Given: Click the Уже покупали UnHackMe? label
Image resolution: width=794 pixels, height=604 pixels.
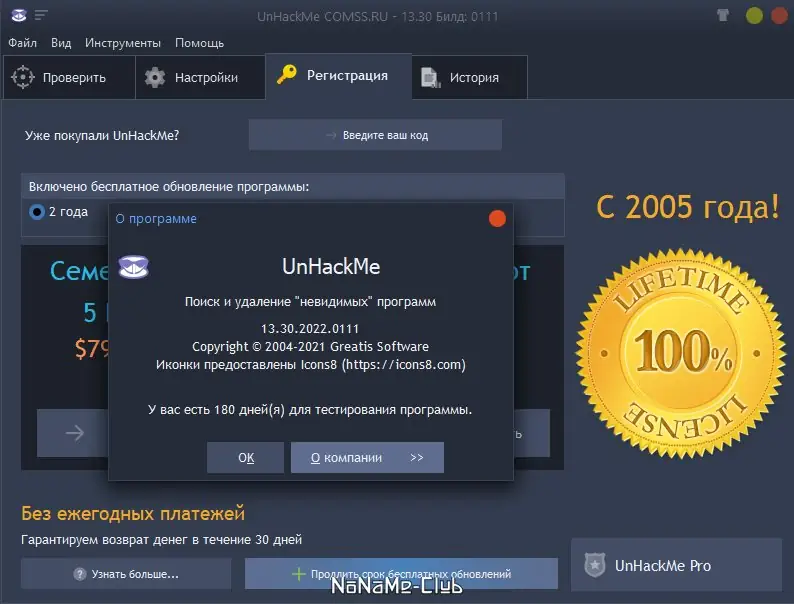Looking at the screenshot, I should click(102, 136).
